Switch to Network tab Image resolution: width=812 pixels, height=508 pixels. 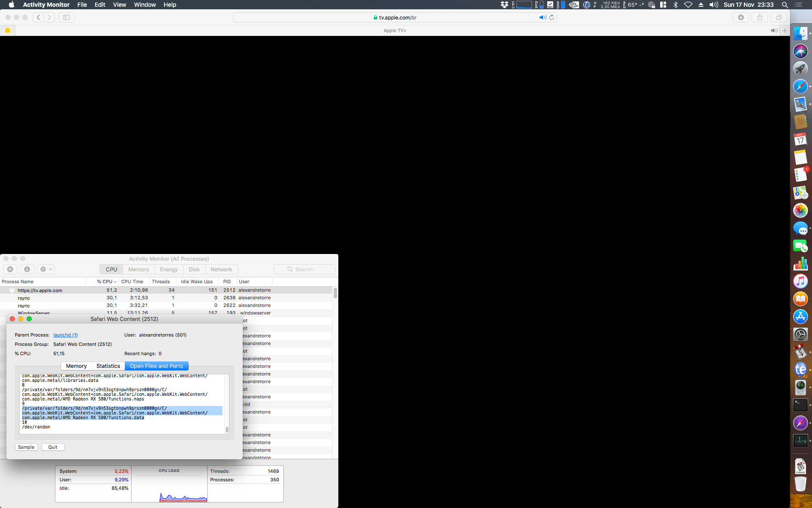[x=221, y=269]
